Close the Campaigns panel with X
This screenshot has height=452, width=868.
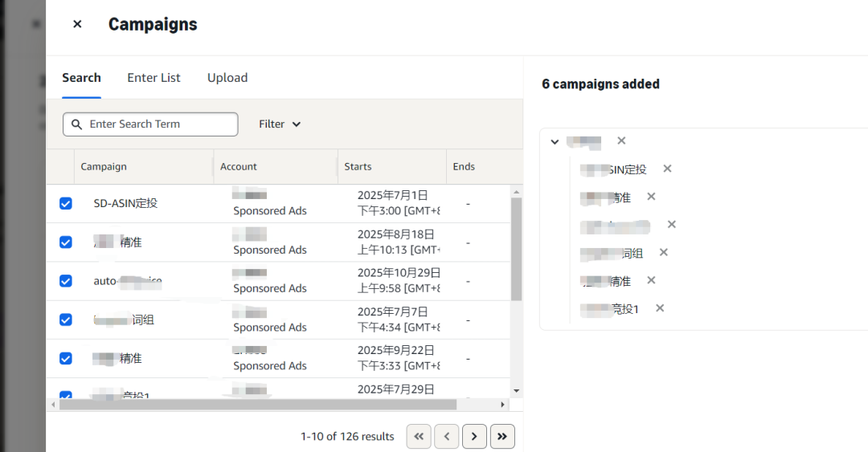coord(77,24)
